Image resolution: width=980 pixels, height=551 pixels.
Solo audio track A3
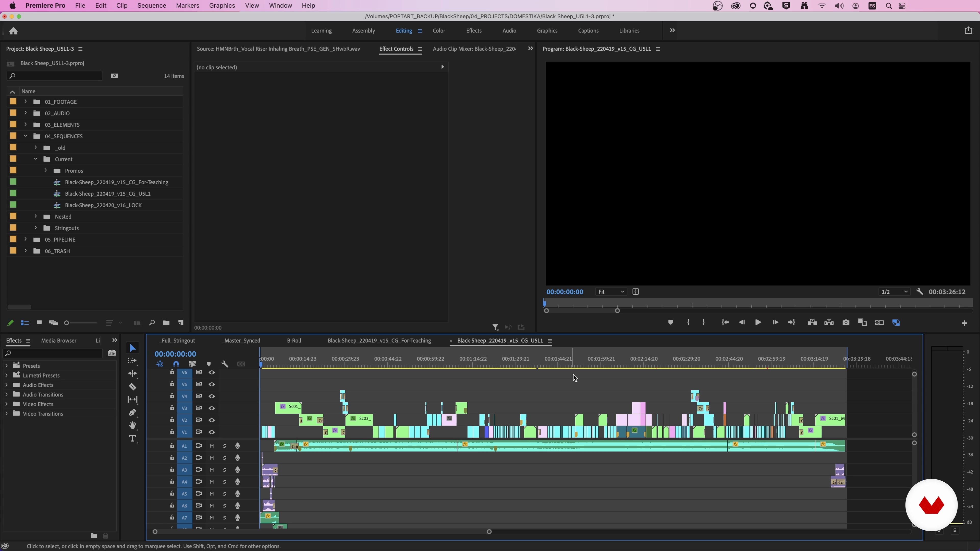225,470
